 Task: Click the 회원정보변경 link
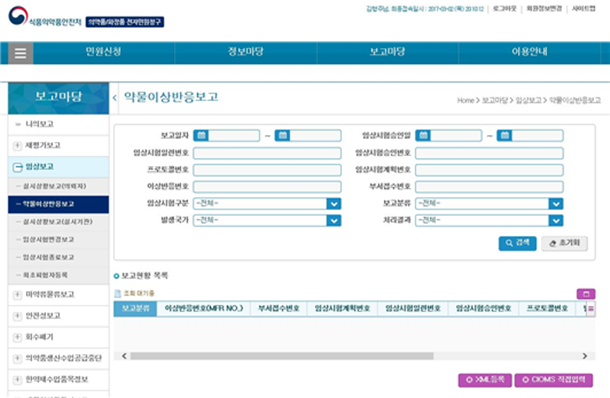544,9
